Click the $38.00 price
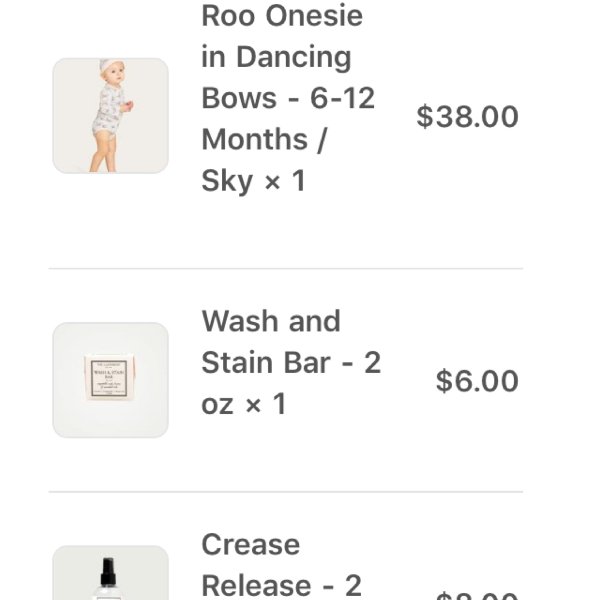Viewport: 600px width, 600px height. pyautogui.click(x=467, y=116)
